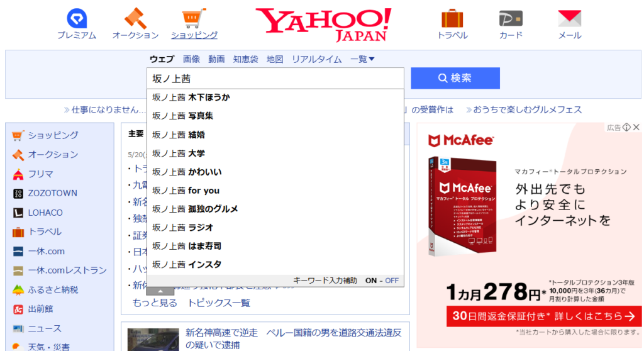Open the Card (カード) icon
This screenshot has height=351, width=644.
[511, 19]
